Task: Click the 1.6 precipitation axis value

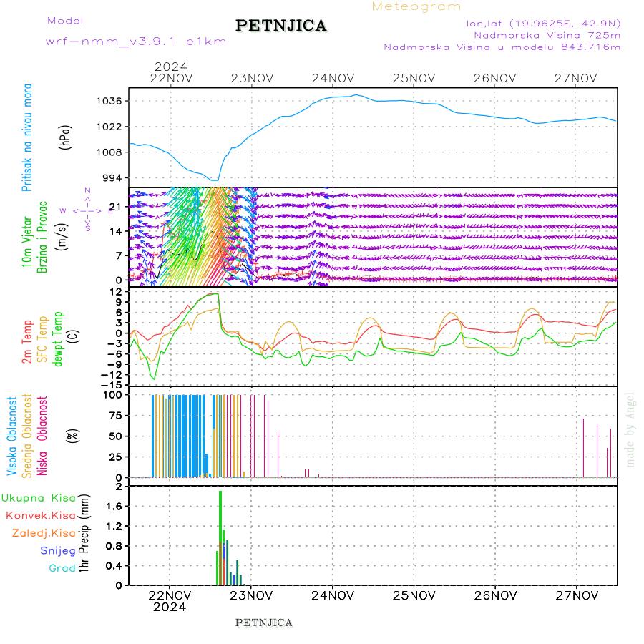Action: tap(114, 507)
